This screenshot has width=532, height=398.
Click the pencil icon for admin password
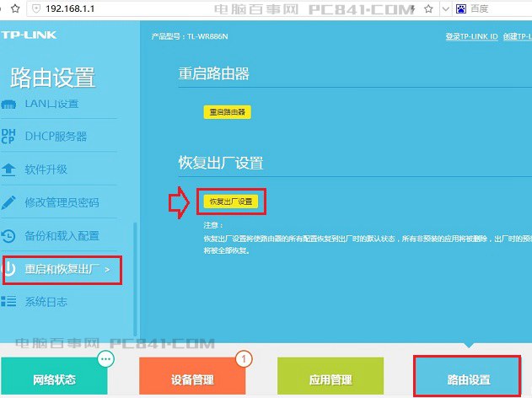pos(8,202)
